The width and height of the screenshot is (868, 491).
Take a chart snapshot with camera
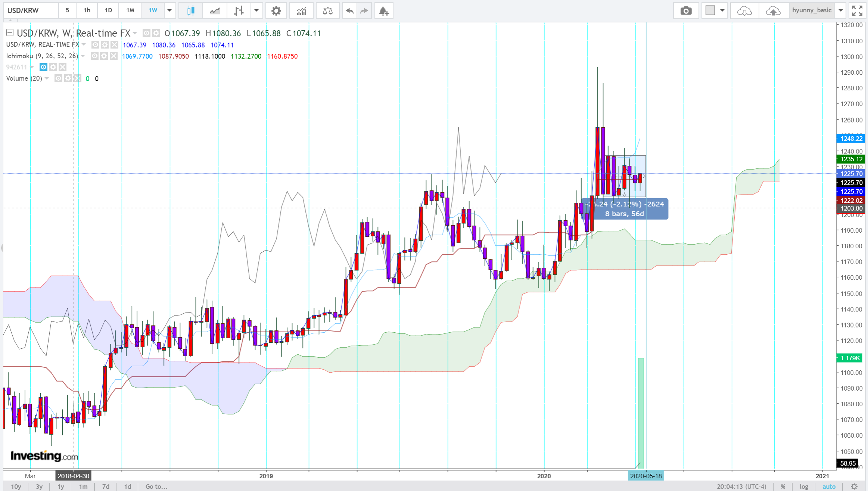(x=685, y=11)
